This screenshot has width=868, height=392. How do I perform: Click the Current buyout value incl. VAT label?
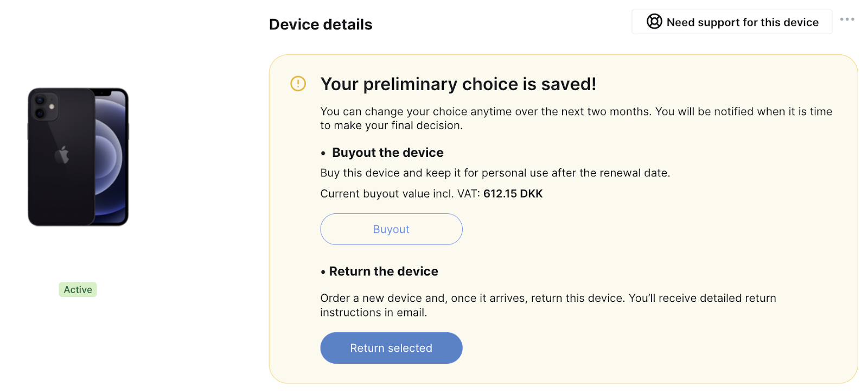tap(400, 194)
